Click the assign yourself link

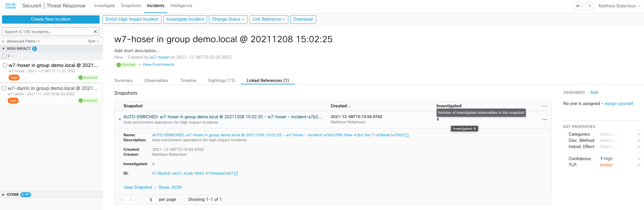[x=619, y=104]
